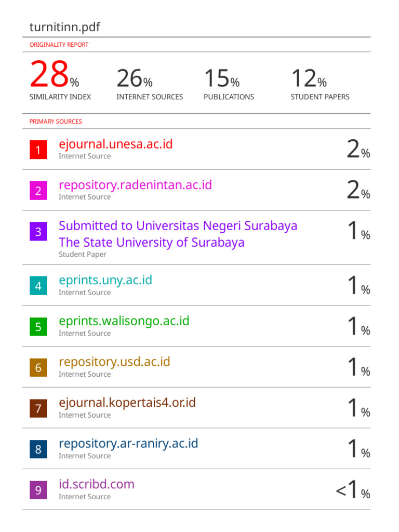Click the brown number 7 source badge
The width and height of the screenshot is (399, 532).
(38, 408)
